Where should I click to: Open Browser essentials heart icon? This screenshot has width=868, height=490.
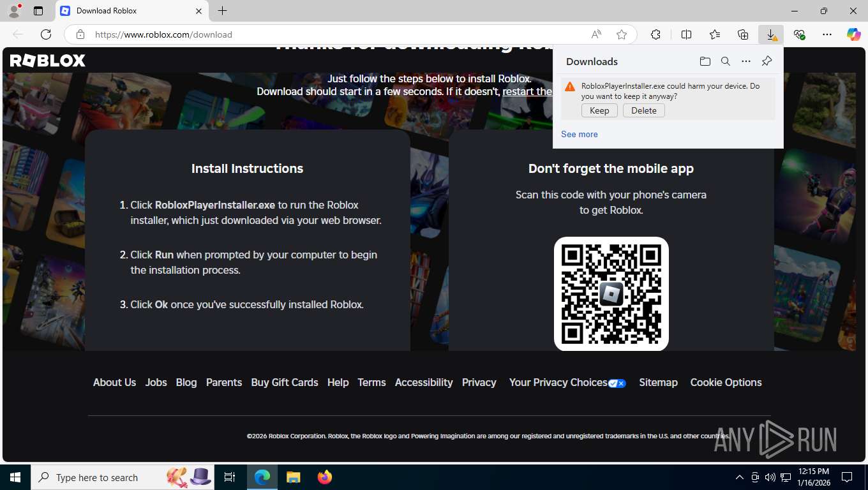tap(799, 34)
